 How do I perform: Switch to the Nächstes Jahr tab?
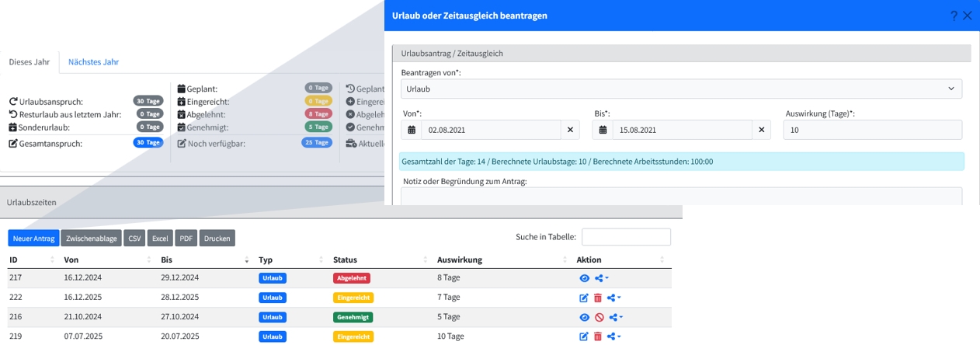93,62
